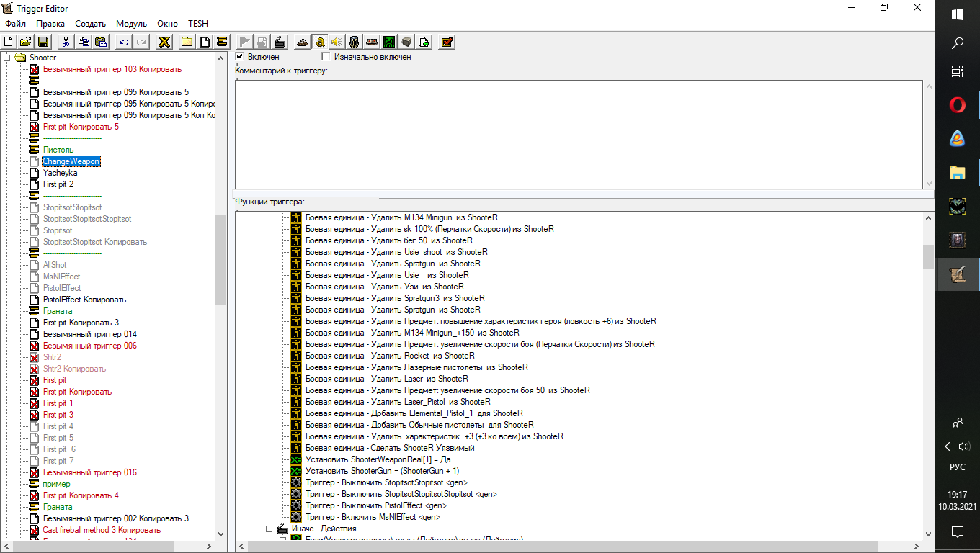This screenshot has width=980, height=553.
Task: Select the 'StopitsotStopitsot Копировать' trigger
Action: (x=95, y=242)
